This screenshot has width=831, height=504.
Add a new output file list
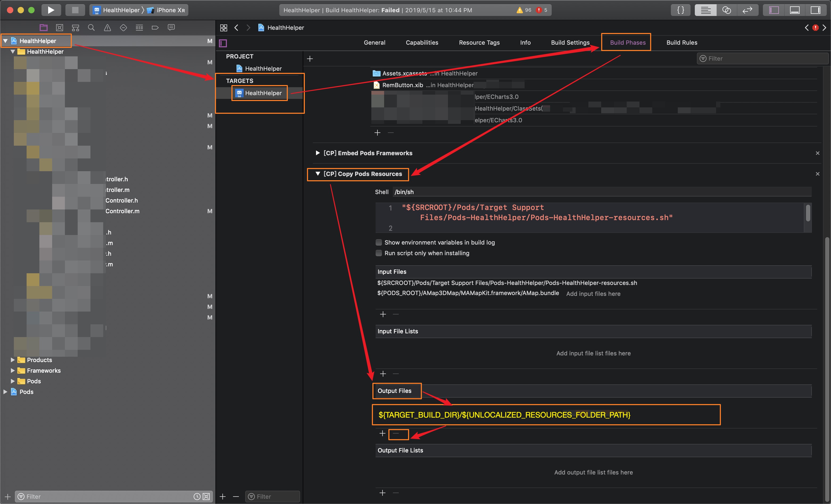coord(383,493)
